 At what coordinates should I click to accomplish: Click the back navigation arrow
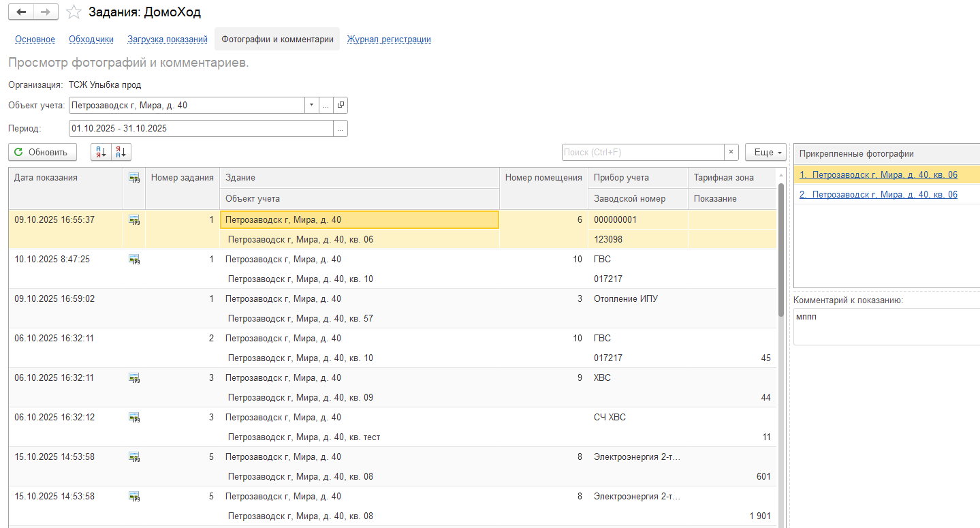[21, 12]
